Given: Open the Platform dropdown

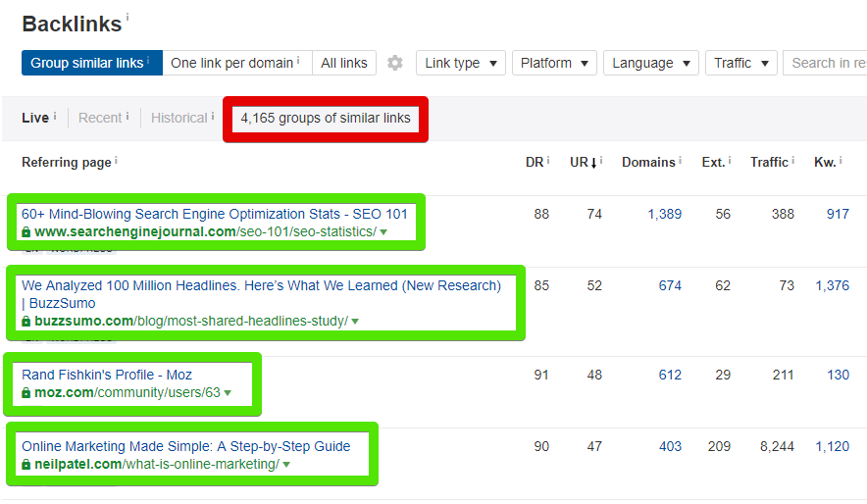Looking at the screenshot, I should 554,63.
